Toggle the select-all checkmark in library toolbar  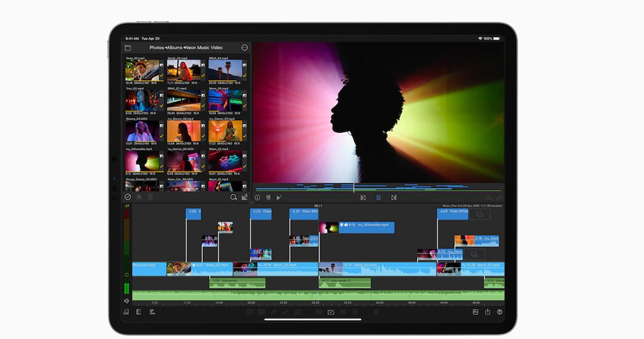pos(128,197)
